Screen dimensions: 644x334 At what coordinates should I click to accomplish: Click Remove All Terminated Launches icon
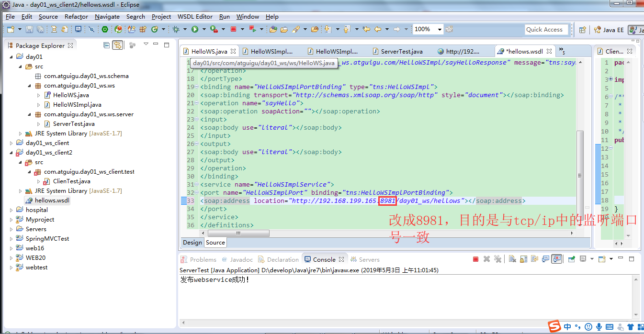[497, 259]
